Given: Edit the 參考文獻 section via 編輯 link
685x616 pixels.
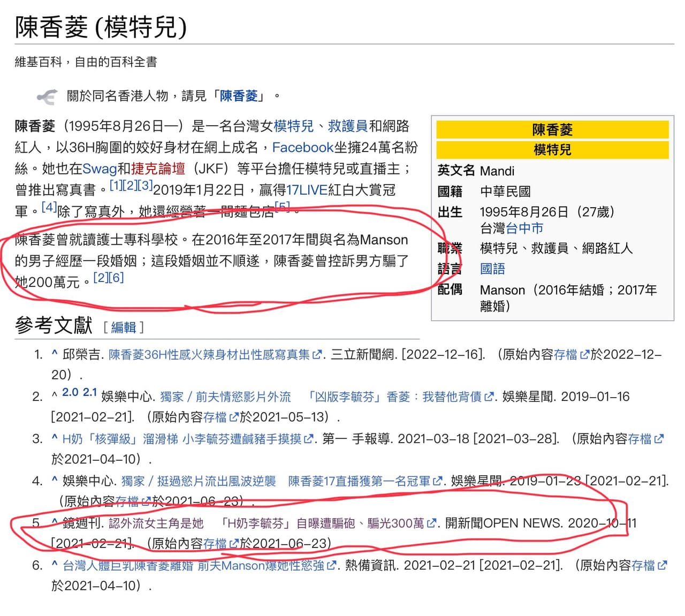Looking at the screenshot, I should pos(124,327).
